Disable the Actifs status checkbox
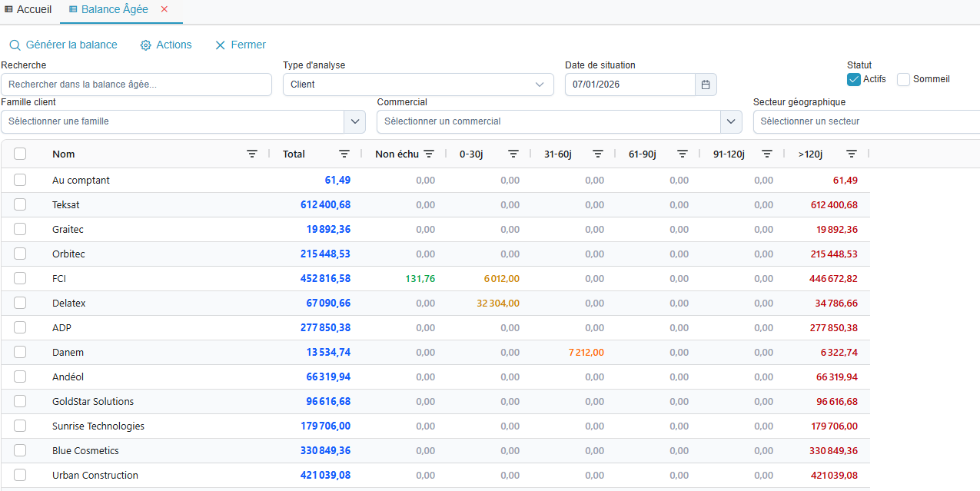Screen dimensions: 980x491 click(853, 79)
